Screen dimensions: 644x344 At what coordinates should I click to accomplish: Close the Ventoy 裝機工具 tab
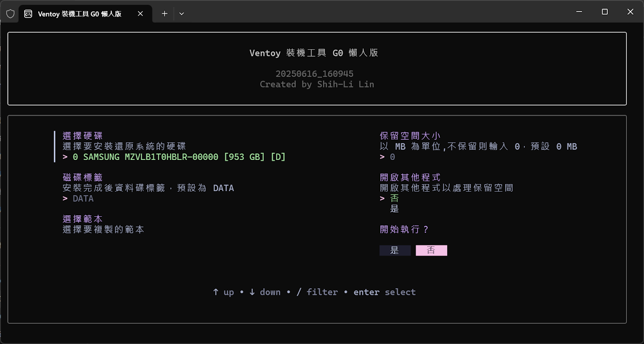(x=141, y=14)
